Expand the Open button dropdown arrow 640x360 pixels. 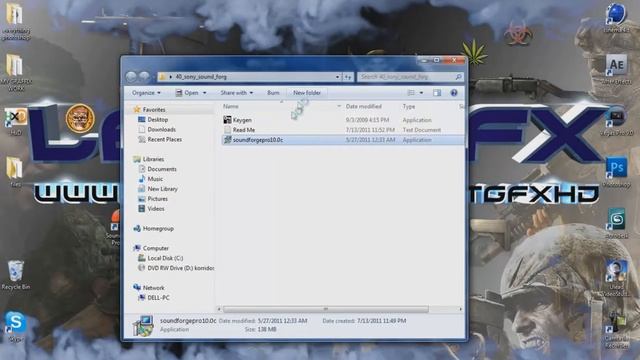pyautogui.click(x=204, y=93)
